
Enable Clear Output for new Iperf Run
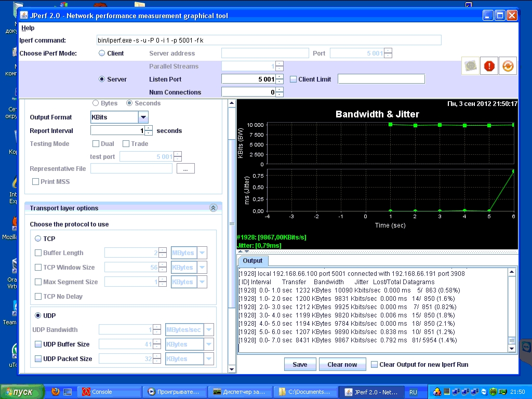(x=374, y=364)
